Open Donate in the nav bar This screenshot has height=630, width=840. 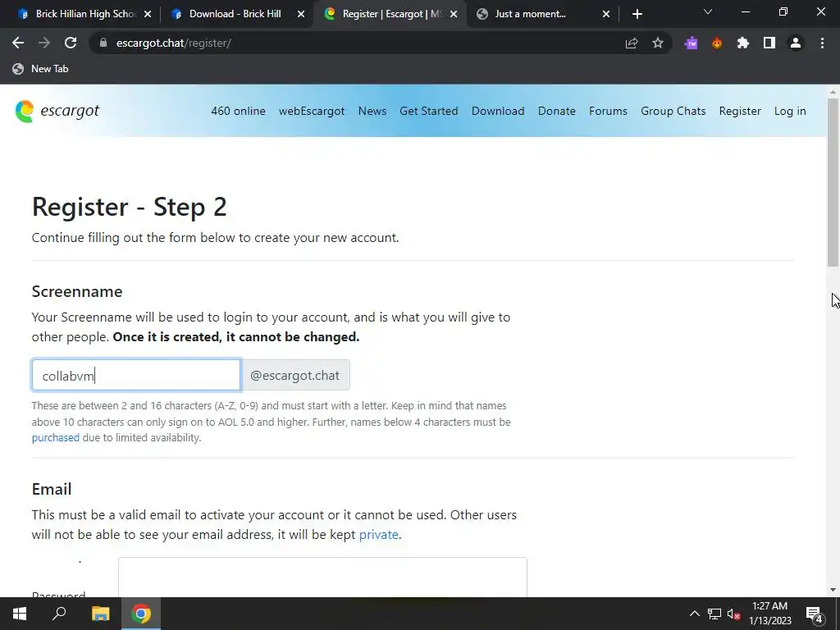pos(557,111)
